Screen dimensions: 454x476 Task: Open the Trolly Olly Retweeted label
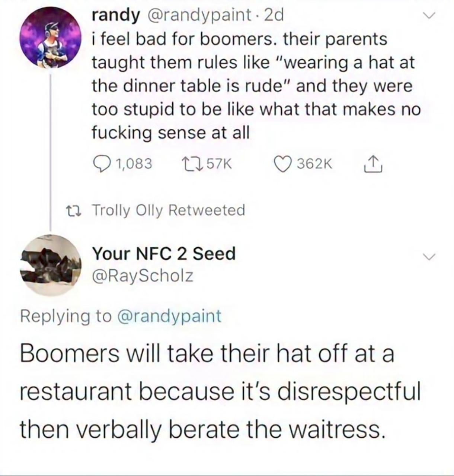click(x=168, y=210)
